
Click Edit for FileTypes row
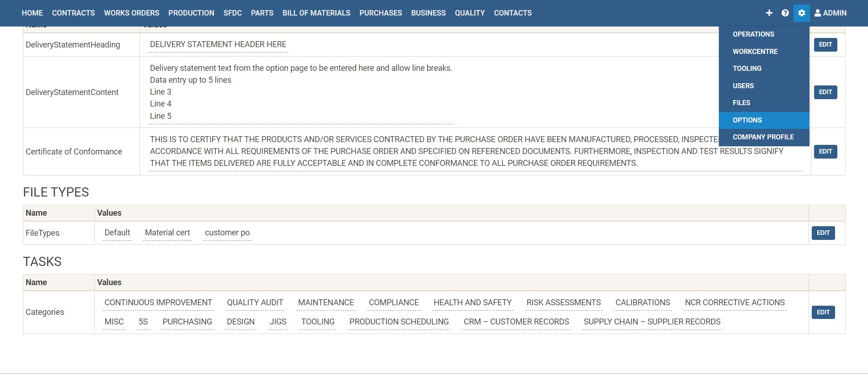click(x=823, y=233)
